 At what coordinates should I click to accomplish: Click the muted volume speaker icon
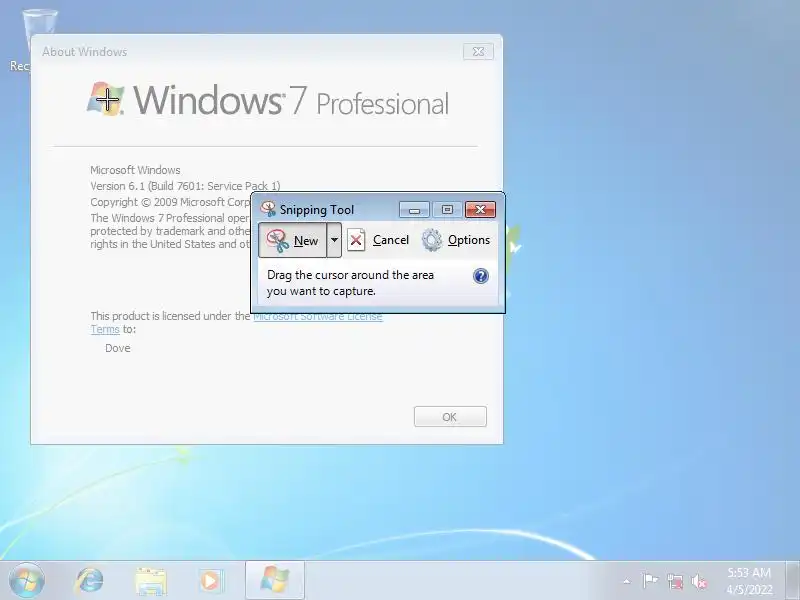pos(699,582)
